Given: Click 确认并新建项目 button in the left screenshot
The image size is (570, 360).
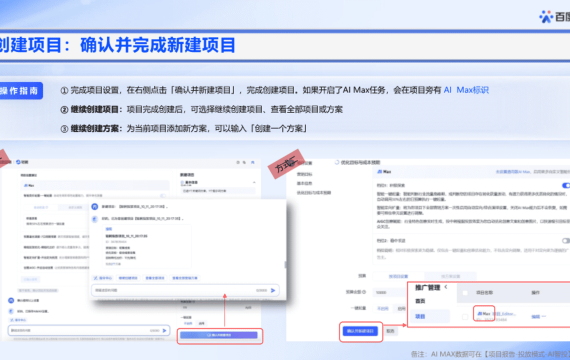Looking at the screenshot, I should (x=219, y=335).
